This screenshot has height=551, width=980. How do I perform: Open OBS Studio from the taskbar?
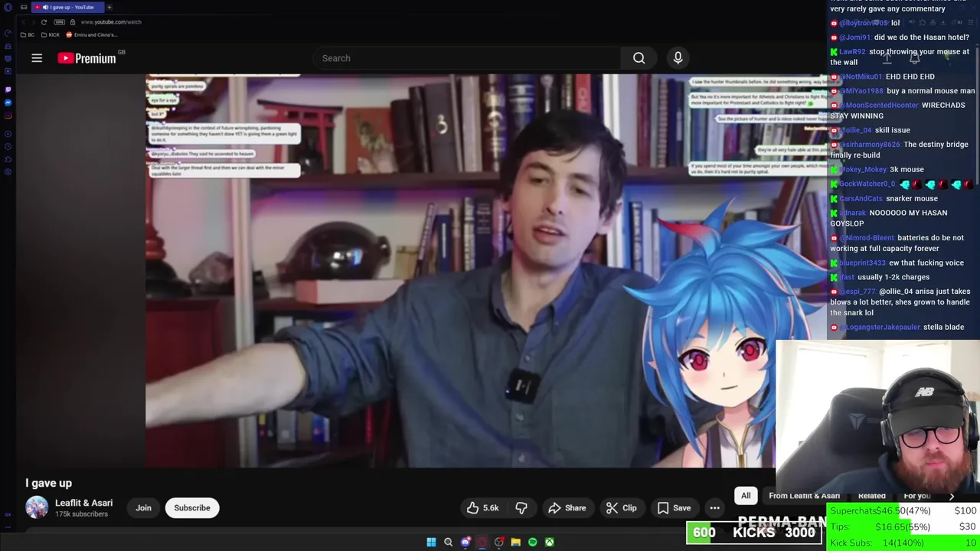tap(499, 542)
